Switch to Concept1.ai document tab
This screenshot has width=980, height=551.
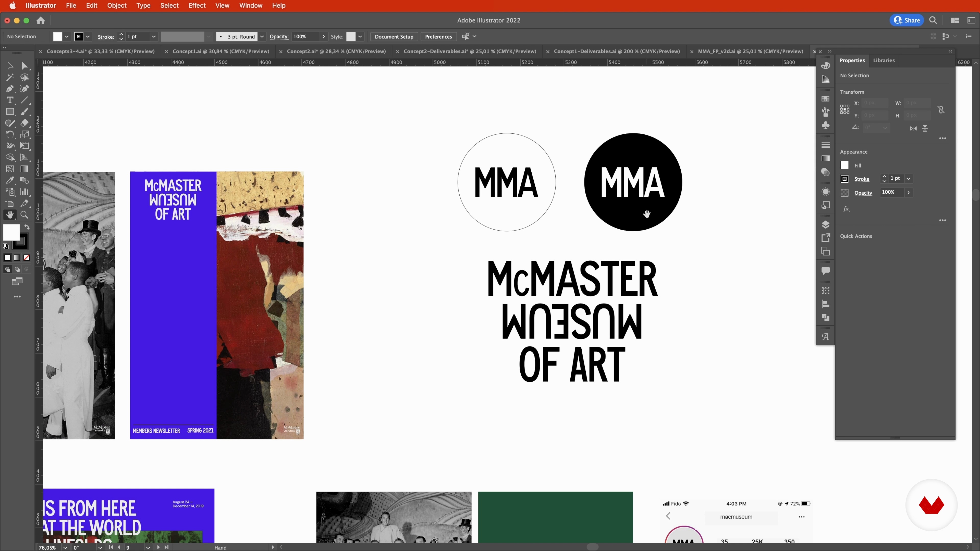pyautogui.click(x=221, y=51)
